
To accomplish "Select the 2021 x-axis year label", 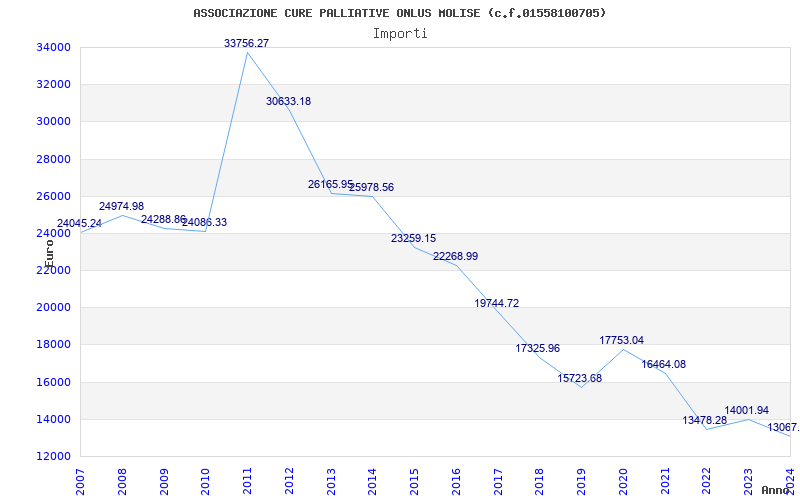I will pos(665,482).
